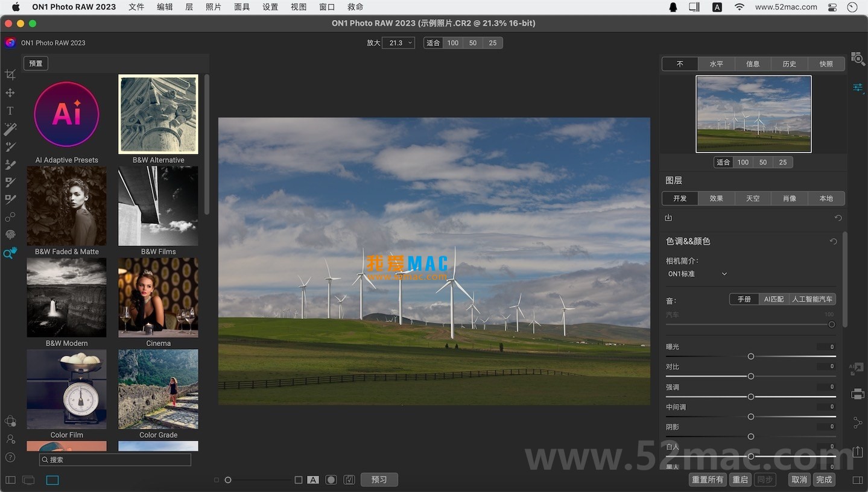The image size is (868, 492).
Task: Select the AI匹配 tone mode
Action: [x=774, y=299]
